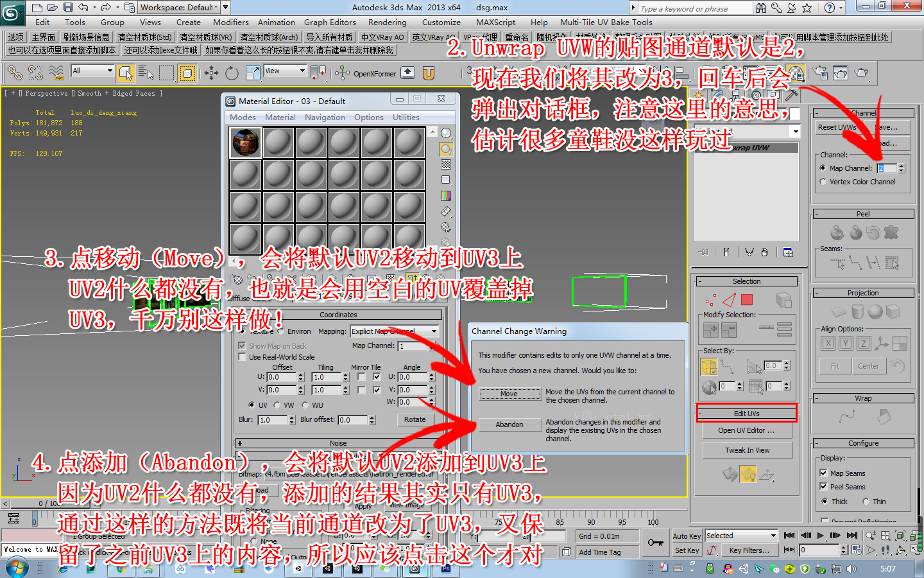This screenshot has height=578, width=924.
Task: Toggle Ignore Backfacing icon in Select By
Action: [709, 367]
